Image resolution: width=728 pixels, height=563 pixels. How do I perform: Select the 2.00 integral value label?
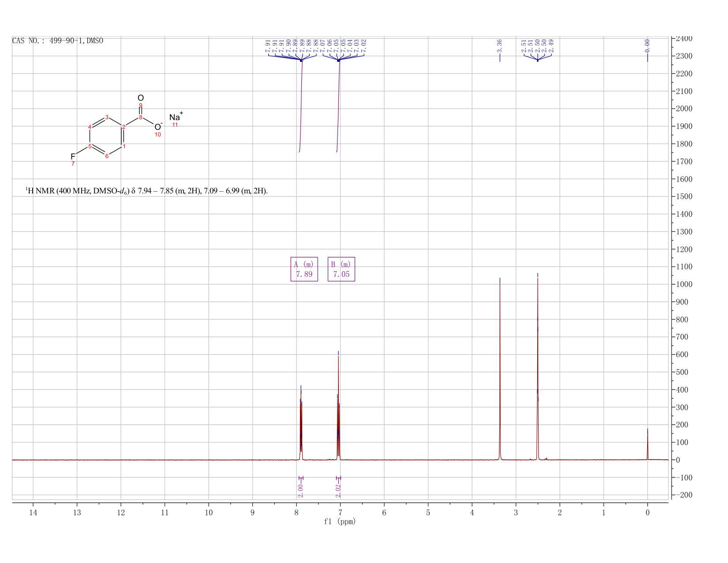[x=300, y=491]
